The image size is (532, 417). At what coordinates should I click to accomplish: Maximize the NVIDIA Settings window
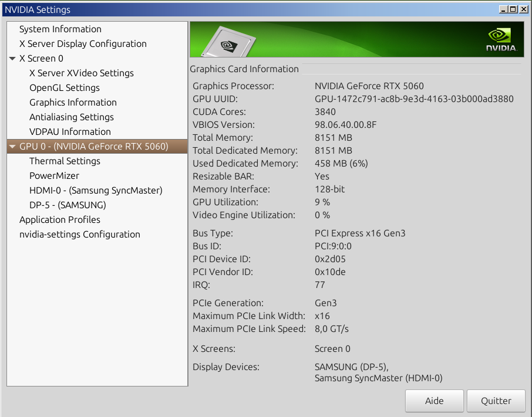click(x=513, y=9)
